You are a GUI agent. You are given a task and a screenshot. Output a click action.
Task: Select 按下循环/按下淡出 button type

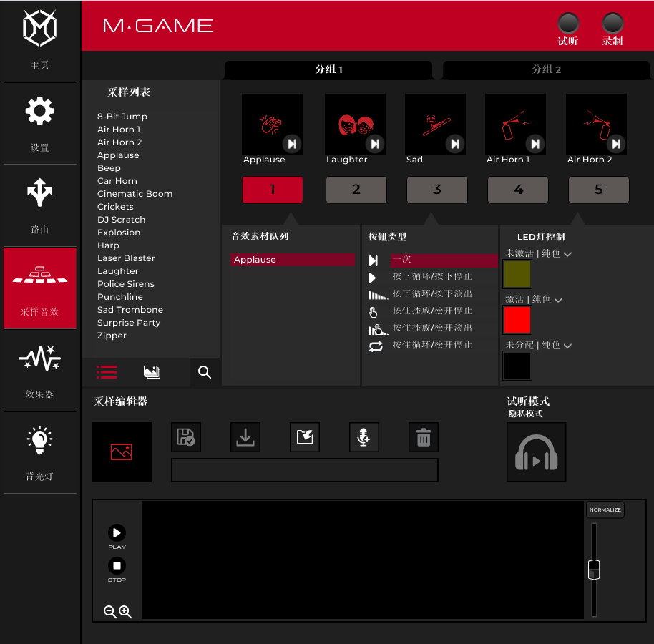pyautogui.click(x=432, y=294)
